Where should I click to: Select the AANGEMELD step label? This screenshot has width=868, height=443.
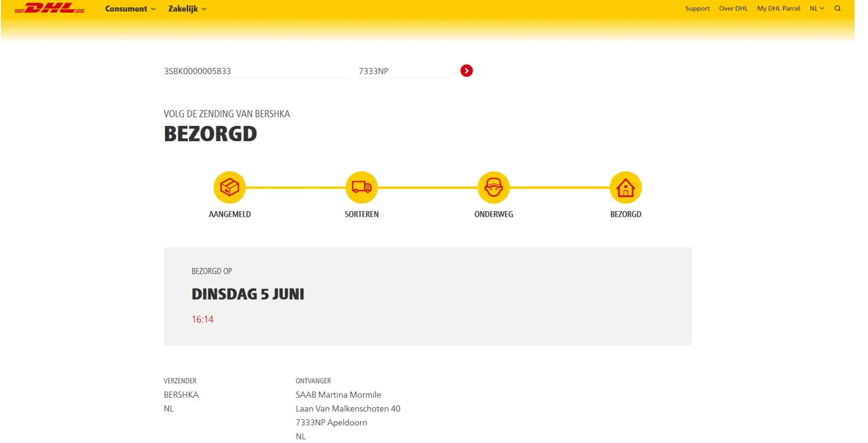pyautogui.click(x=230, y=214)
